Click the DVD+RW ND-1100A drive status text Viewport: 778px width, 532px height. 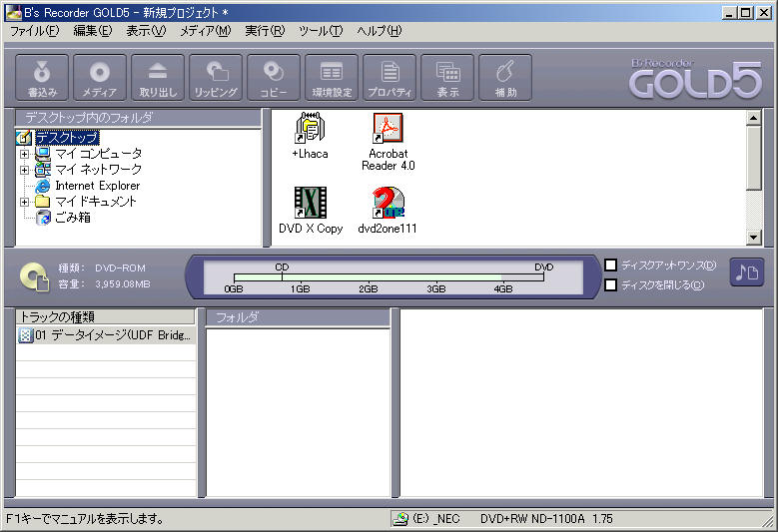(x=546, y=519)
